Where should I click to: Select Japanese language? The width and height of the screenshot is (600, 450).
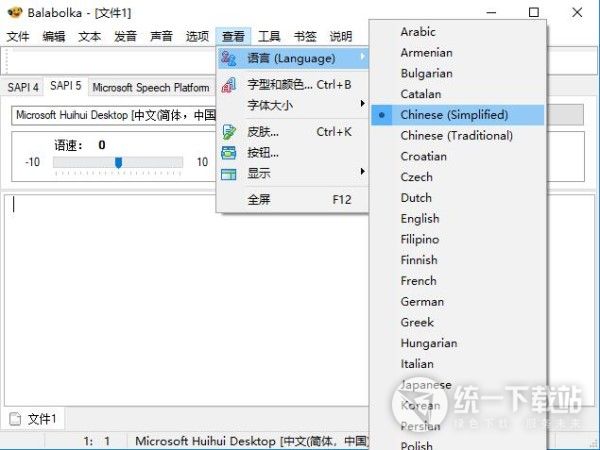coord(458,385)
